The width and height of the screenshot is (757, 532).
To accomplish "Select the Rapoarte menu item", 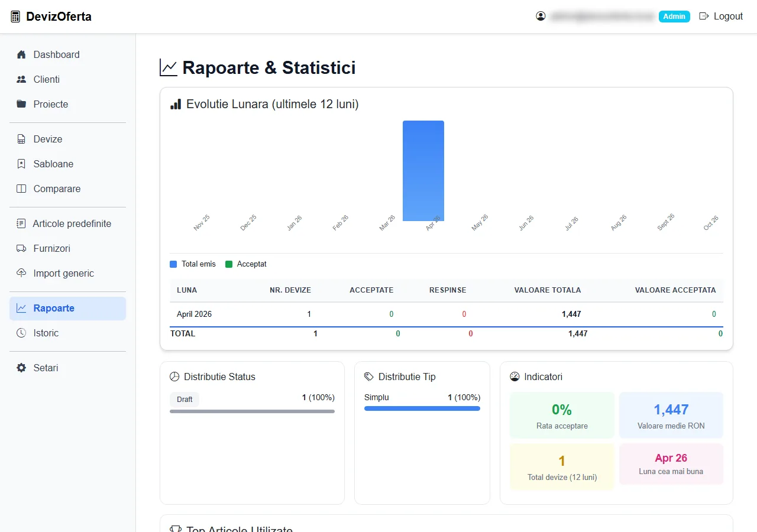I will point(67,308).
